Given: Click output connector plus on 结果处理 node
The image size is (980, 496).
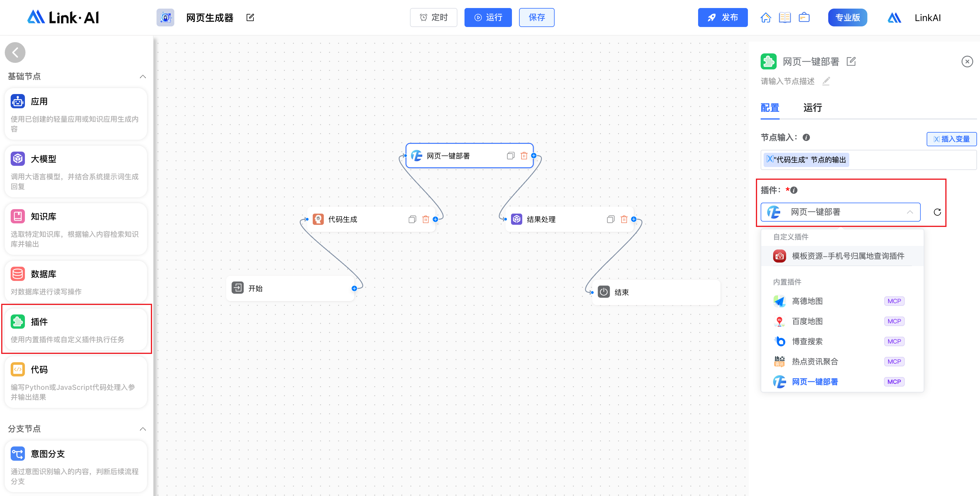Looking at the screenshot, I should 634,219.
